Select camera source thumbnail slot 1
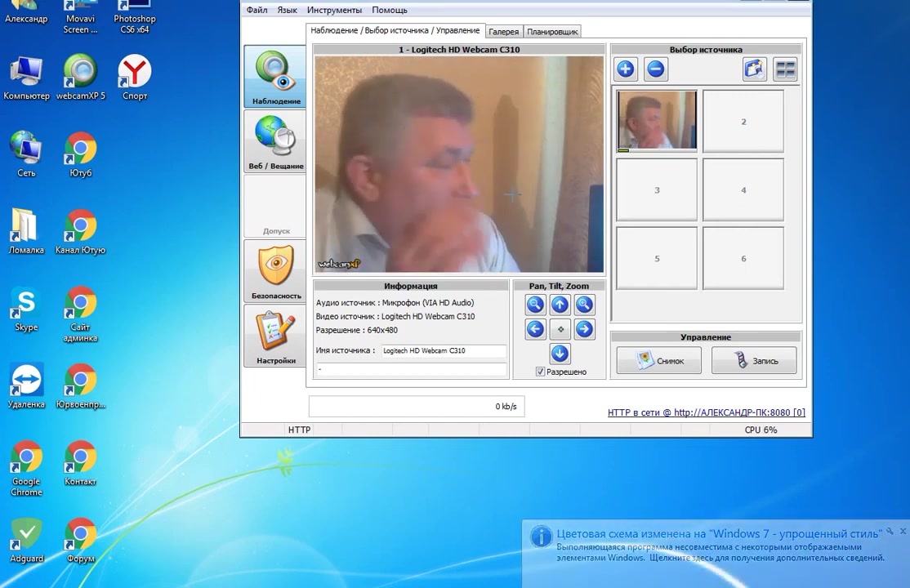This screenshot has height=588, width=910. 657,121
